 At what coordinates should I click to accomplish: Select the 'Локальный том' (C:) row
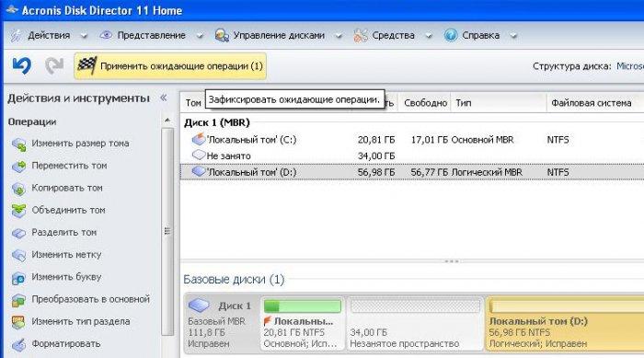pos(412,140)
